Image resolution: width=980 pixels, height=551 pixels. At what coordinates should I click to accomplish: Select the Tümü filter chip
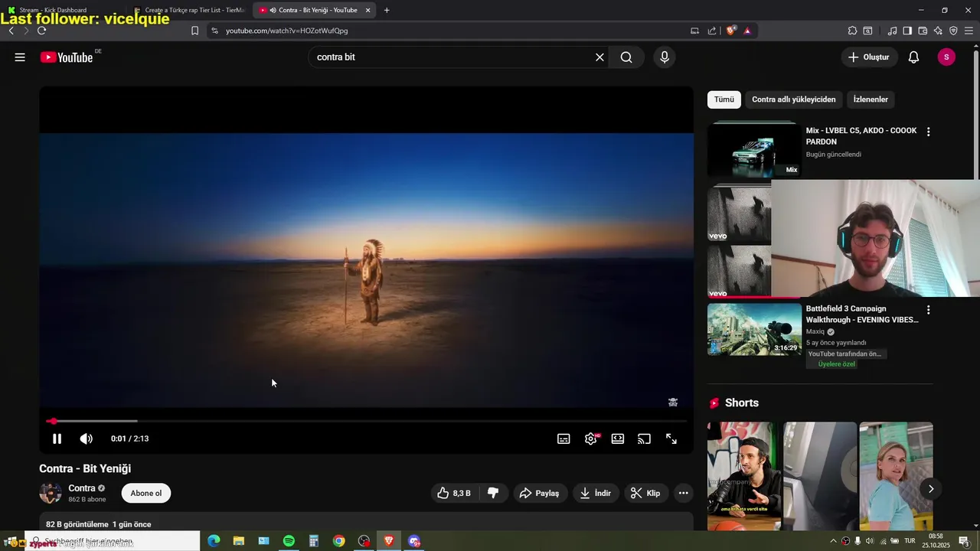pyautogui.click(x=724, y=99)
